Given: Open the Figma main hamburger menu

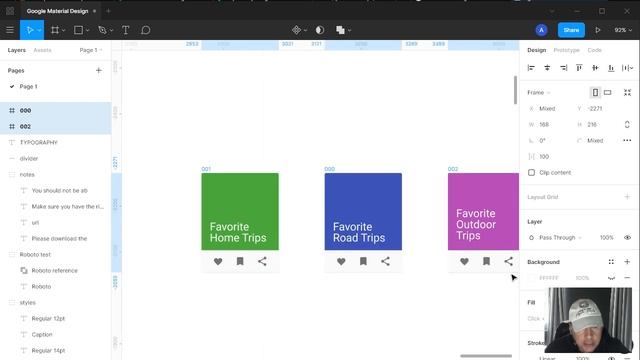Looking at the screenshot, I should (x=10, y=30).
